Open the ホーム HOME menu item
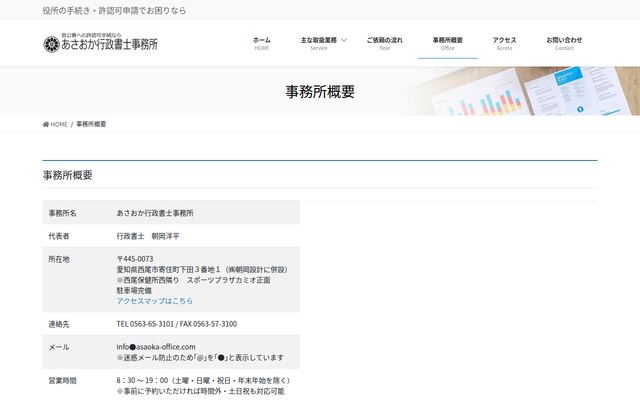The width and height of the screenshot is (640, 400). (262, 43)
